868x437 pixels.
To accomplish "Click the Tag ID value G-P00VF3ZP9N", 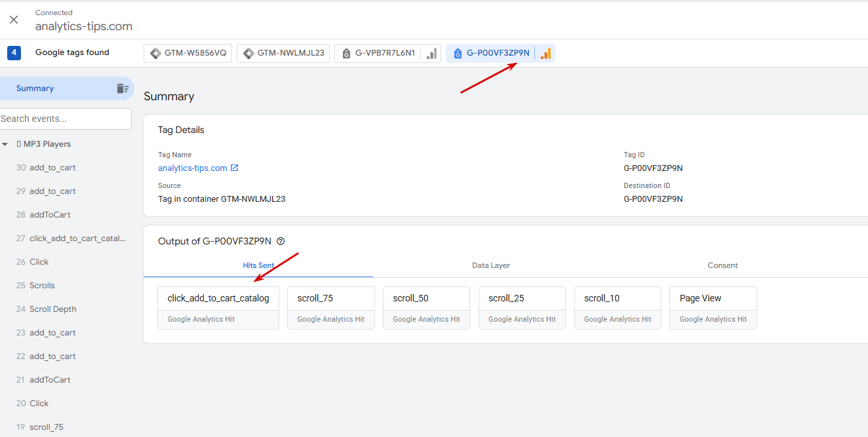I will coord(653,168).
